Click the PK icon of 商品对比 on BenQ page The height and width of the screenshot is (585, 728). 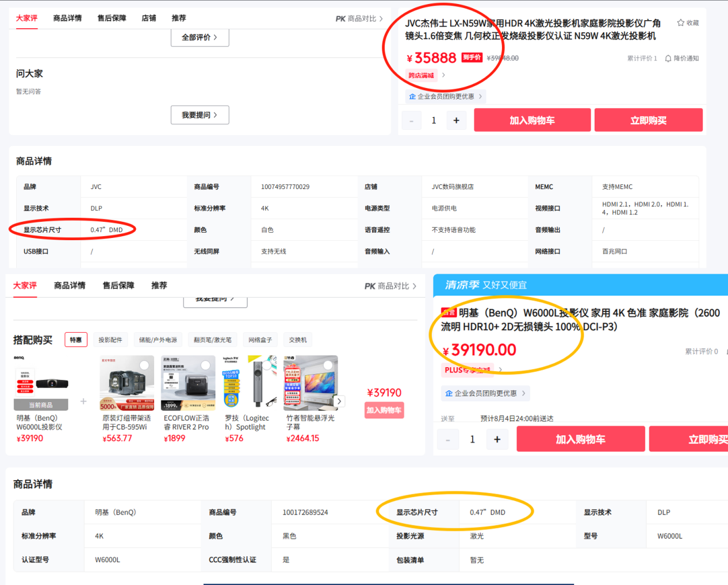point(370,286)
